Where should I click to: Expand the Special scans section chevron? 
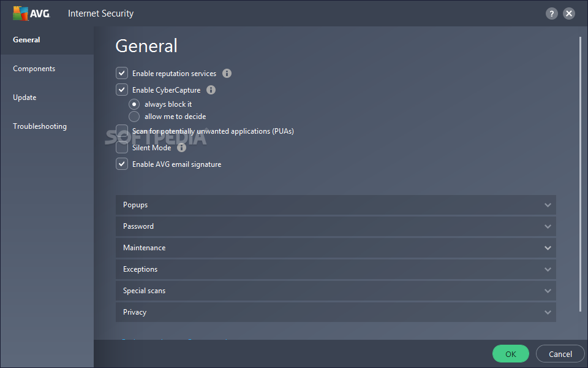point(548,291)
